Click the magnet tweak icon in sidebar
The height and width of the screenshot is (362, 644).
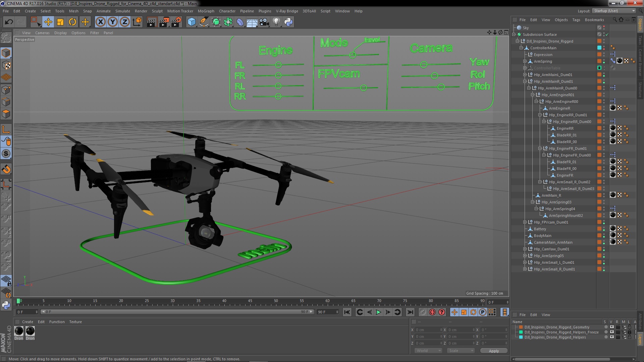[6, 169]
